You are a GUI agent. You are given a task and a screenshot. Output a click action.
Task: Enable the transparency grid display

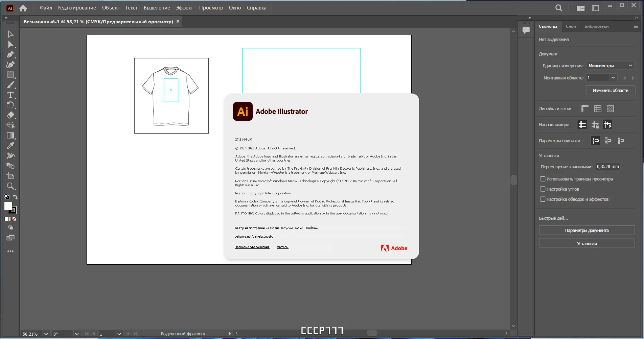coord(610,108)
